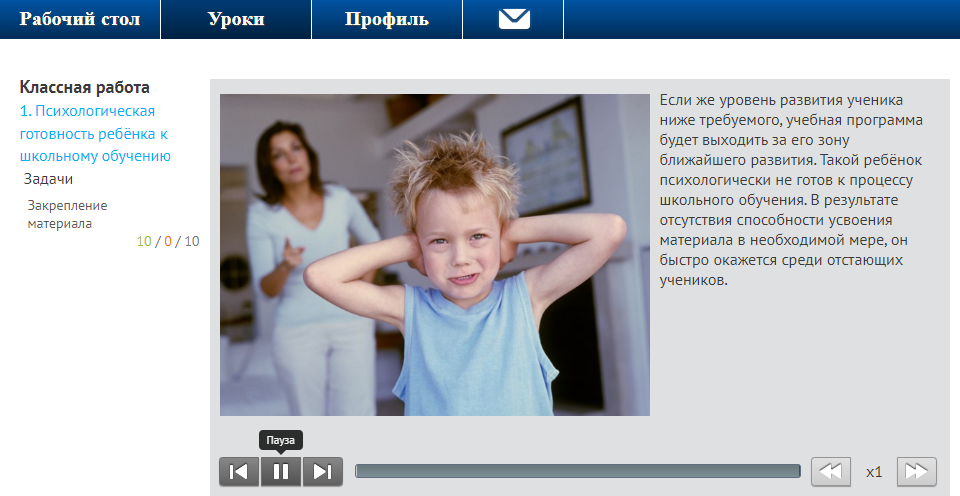Increase playback speed with forward arrows
The height and width of the screenshot is (496, 960).
pos(917,472)
